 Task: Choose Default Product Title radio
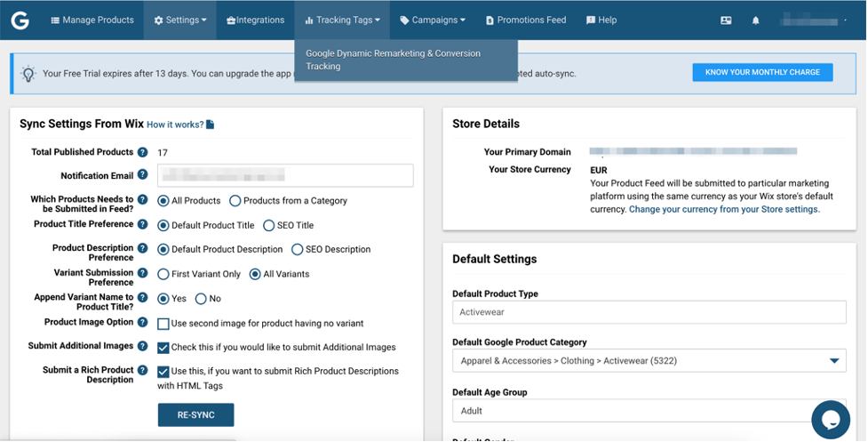coord(163,225)
